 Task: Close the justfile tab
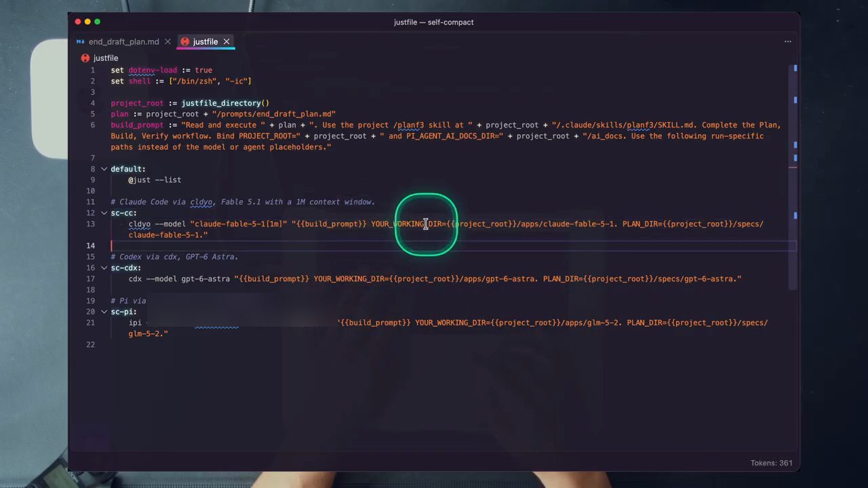[x=226, y=42]
